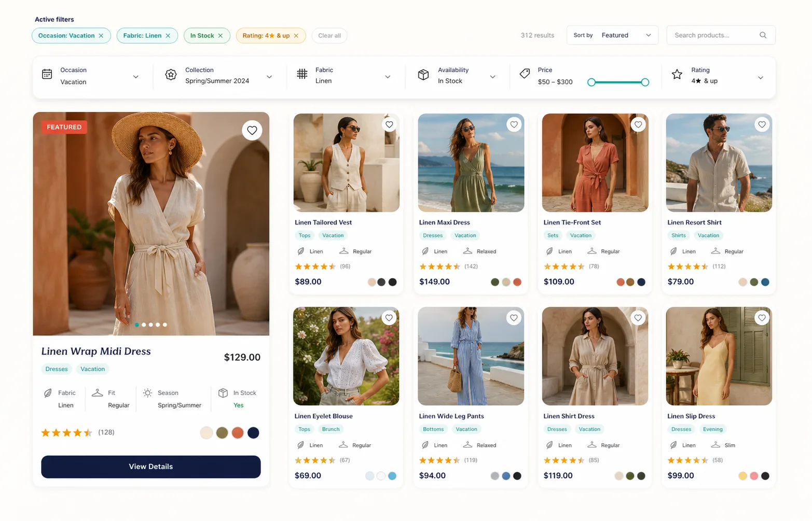Heart the featured Linen Wrap Midi Dress
The image size is (812, 521).
(252, 130)
